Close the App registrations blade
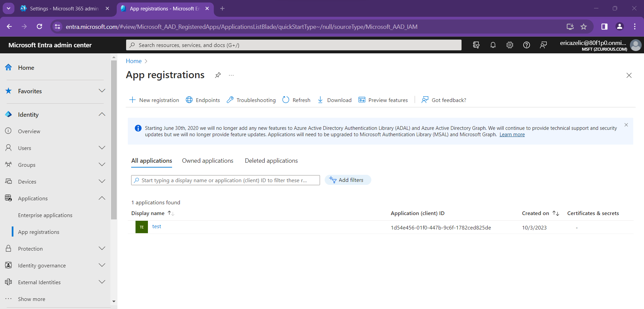Screen dimensions: 644x309 [x=629, y=75]
